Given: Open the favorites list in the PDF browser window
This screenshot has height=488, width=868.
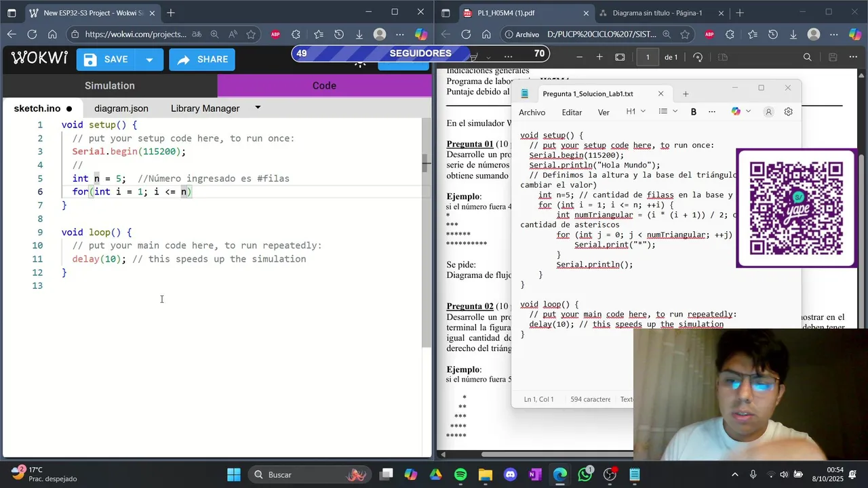Looking at the screenshot, I should click(x=753, y=35).
